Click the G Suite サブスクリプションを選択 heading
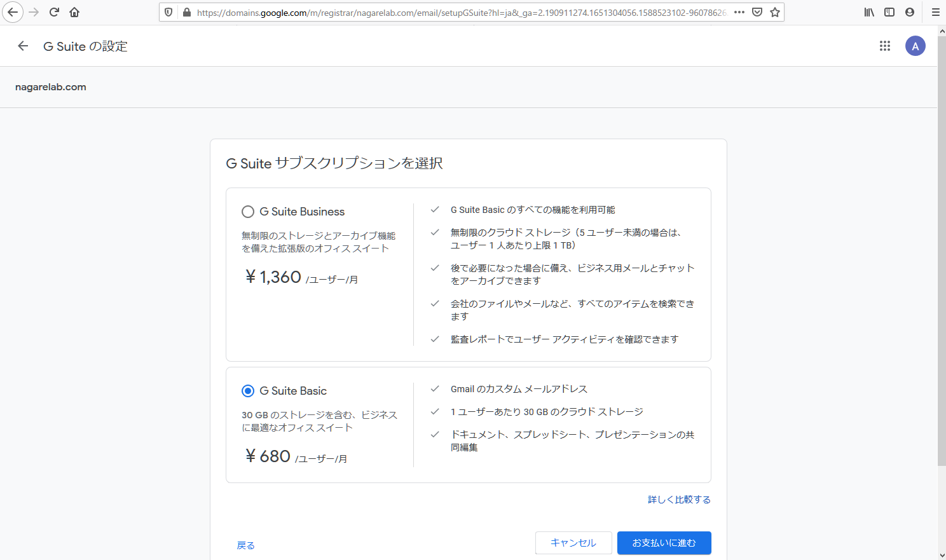The height and width of the screenshot is (560, 946). [334, 163]
